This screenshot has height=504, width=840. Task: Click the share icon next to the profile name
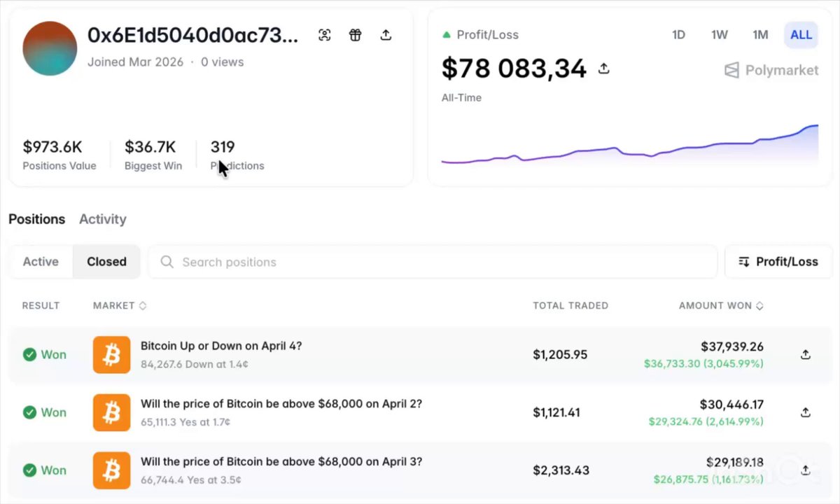[386, 34]
